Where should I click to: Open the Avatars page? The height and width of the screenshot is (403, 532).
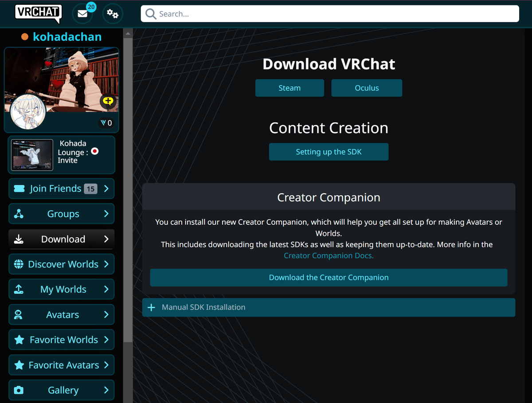[62, 315]
